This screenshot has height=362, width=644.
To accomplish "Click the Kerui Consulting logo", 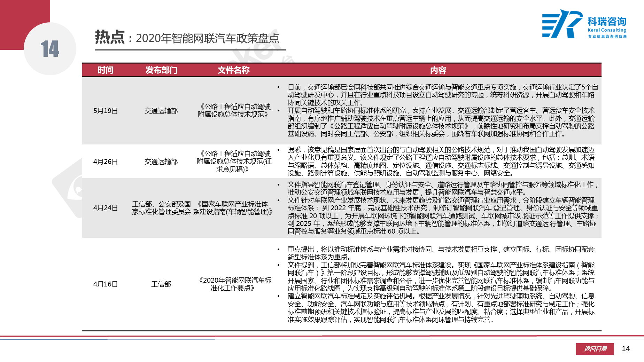I will [x=584, y=24].
